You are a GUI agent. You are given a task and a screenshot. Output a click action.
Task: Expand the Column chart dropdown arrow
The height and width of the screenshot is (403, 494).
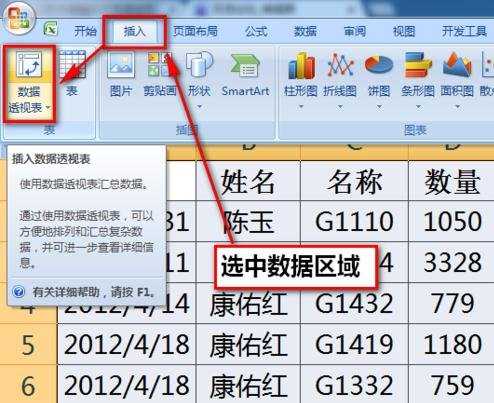tap(301, 107)
